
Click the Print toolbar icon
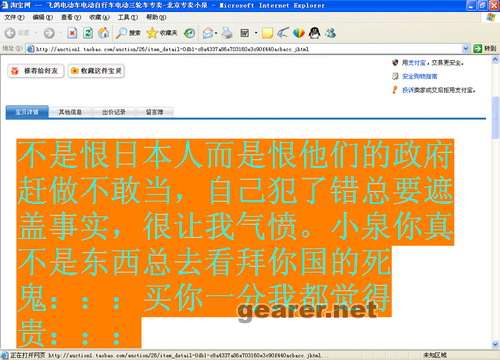(x=227, y=33)
